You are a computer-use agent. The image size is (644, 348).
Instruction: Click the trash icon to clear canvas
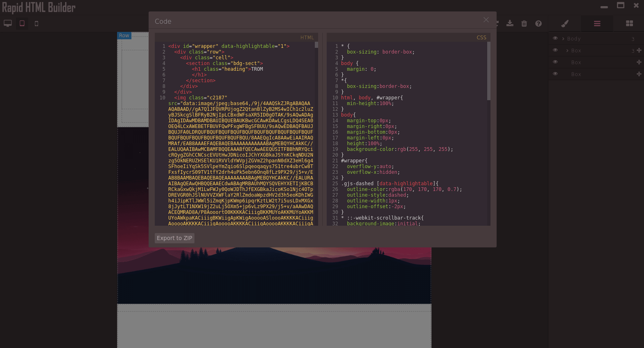(524, 23)
